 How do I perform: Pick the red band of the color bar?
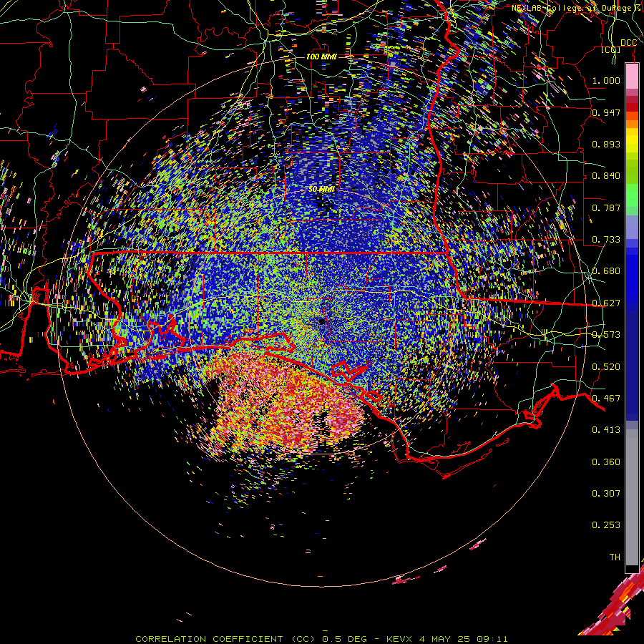[632, 107]
